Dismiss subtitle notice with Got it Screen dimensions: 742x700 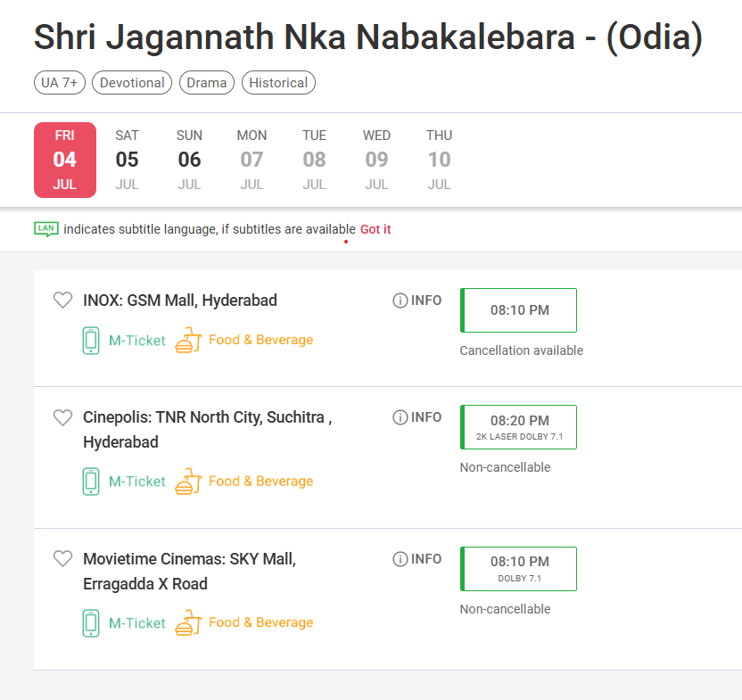375,229
